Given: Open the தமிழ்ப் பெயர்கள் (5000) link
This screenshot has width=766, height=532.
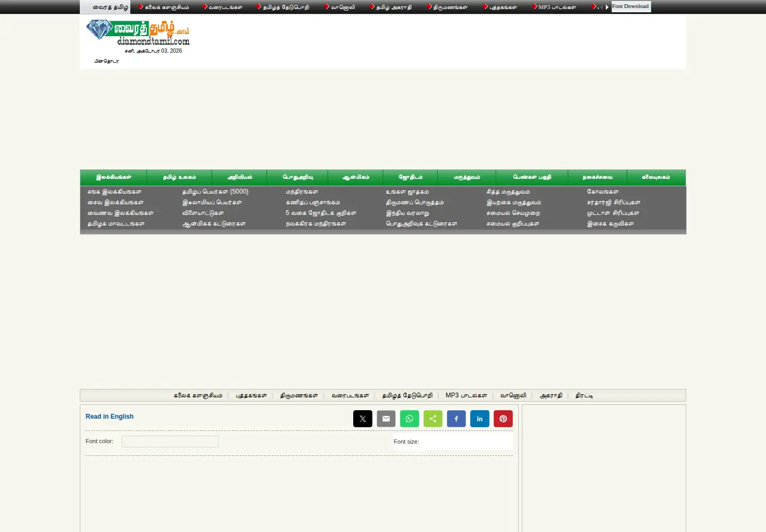Looking at the screenshot, I should coord(215,192).
